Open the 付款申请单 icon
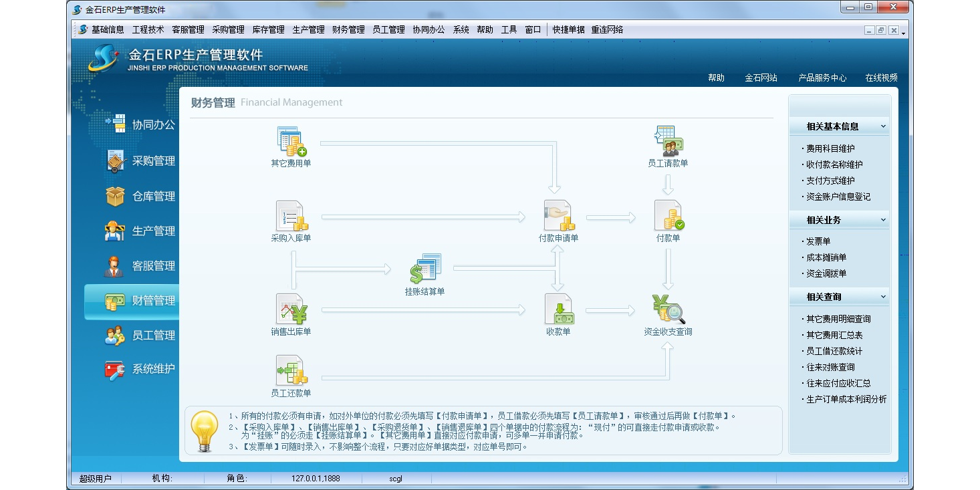The width and height of the screenshot is (980, 490). tap(558, 216)
